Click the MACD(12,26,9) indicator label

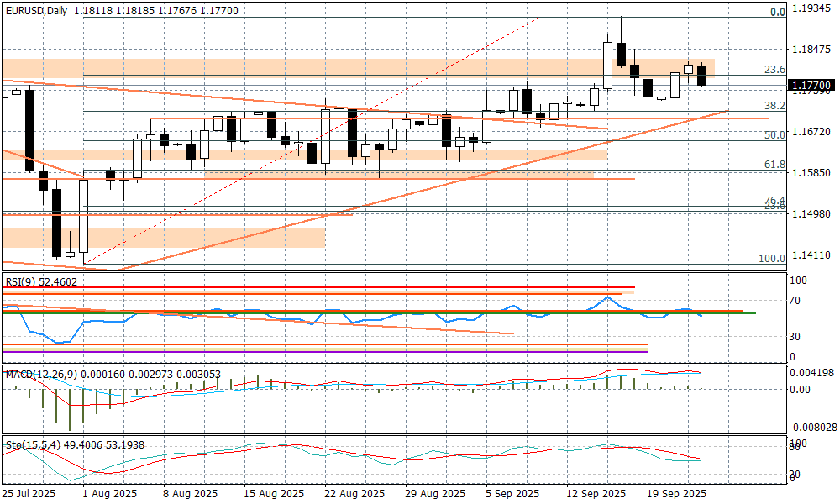point(113,375)
